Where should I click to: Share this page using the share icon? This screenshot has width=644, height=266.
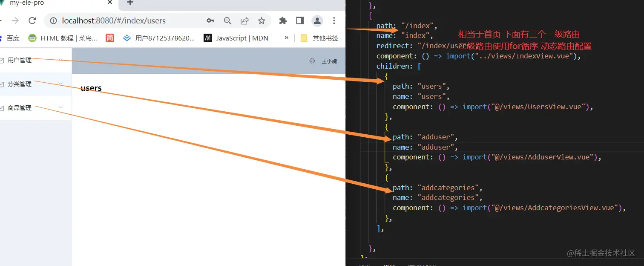tap(244, 20)
